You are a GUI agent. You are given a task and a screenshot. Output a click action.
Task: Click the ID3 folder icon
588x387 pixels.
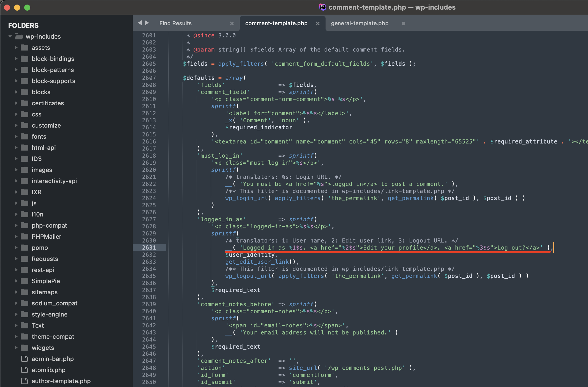tap(24, 159)
